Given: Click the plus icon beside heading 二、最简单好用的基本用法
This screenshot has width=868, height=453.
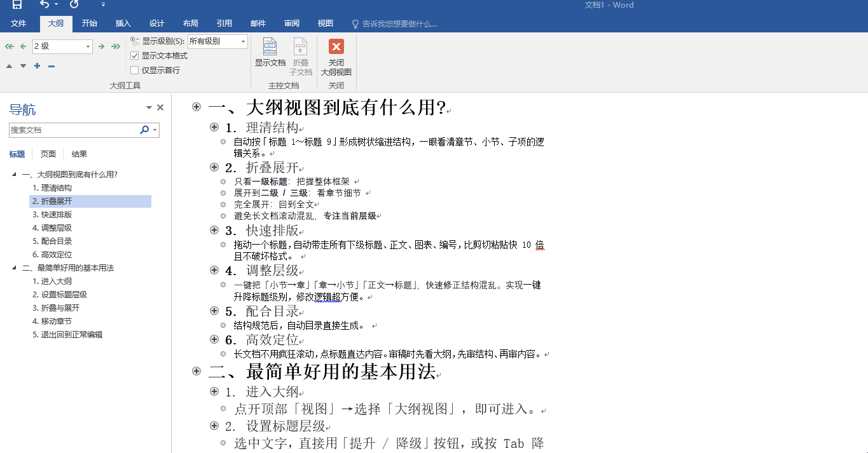Looking at the screenshot, I should pyautogui.click(x=196, y=370).
